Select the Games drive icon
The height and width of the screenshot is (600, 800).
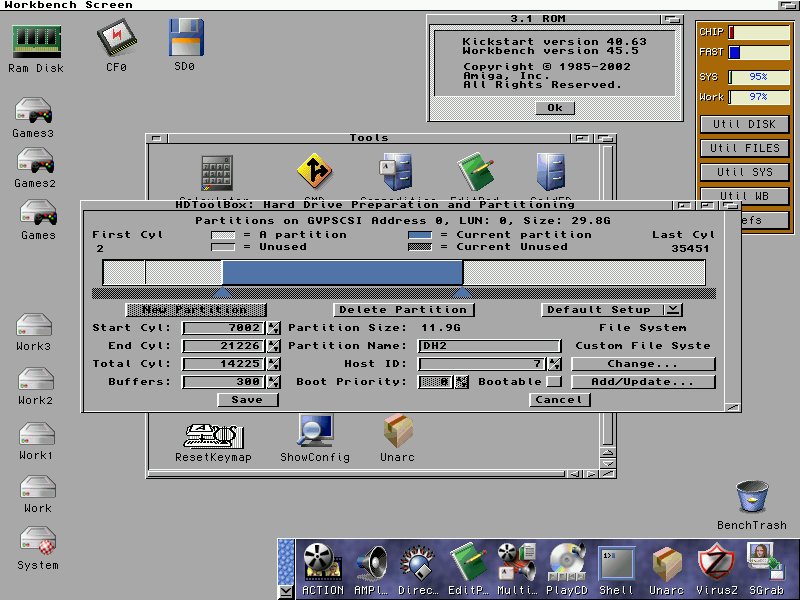pyautogui.click(x=38, y=213)
